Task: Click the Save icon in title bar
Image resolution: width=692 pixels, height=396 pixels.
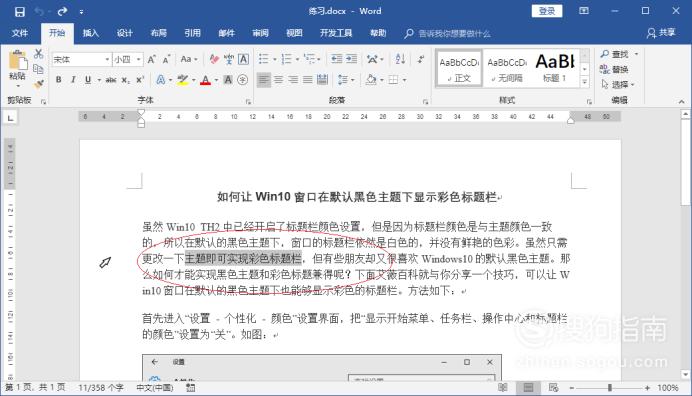Action: coord(19,11)
